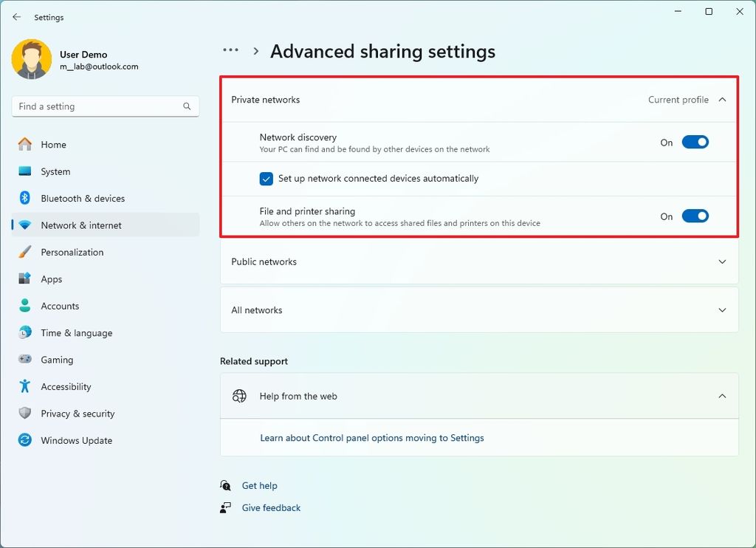Open the Home section in Settings

click(x=55, y=145)
